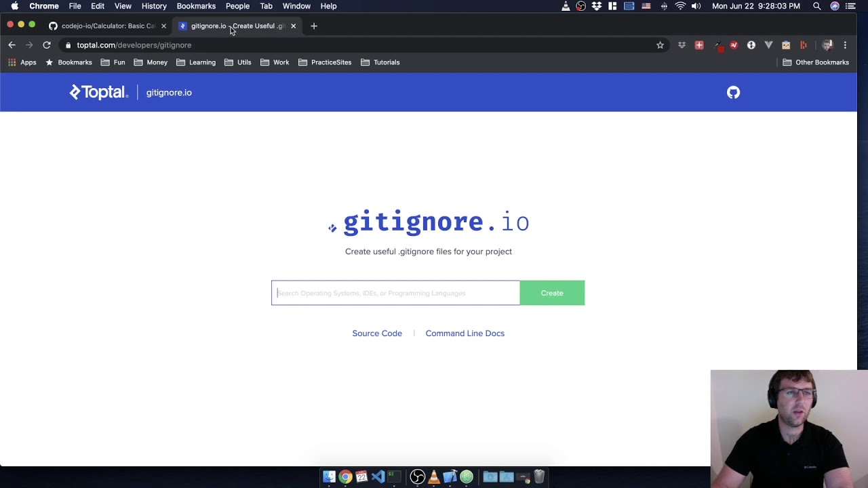
Task: Open the red plus extension icon
Action: pos(699,45)
